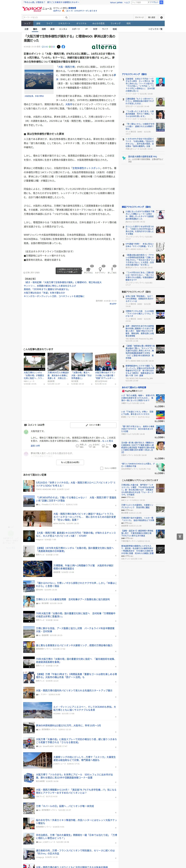Open the 速報 navigation tab
The height and width of the screenshot is (868, 186).
point(38,24)
